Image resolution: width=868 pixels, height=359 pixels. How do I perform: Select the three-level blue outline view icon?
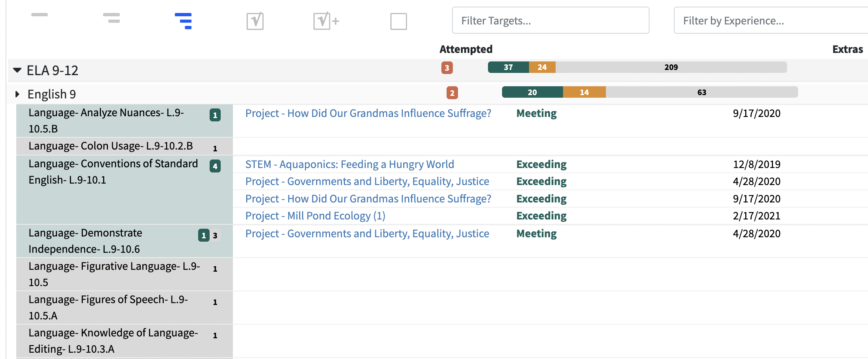click(183, 21)
